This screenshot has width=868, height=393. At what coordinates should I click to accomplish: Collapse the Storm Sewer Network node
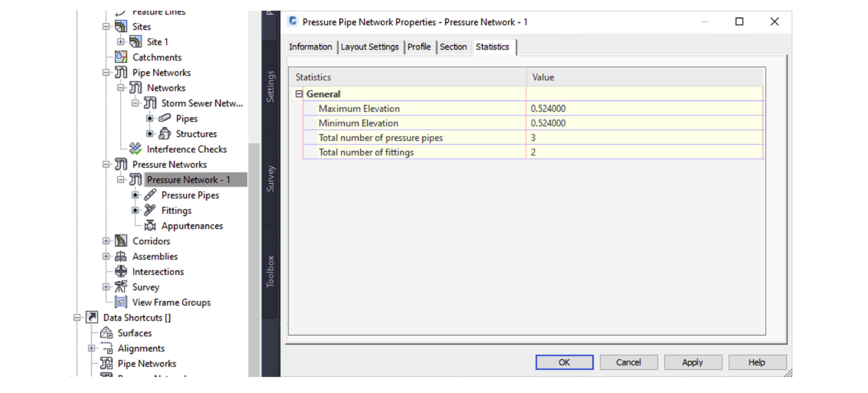135,103
